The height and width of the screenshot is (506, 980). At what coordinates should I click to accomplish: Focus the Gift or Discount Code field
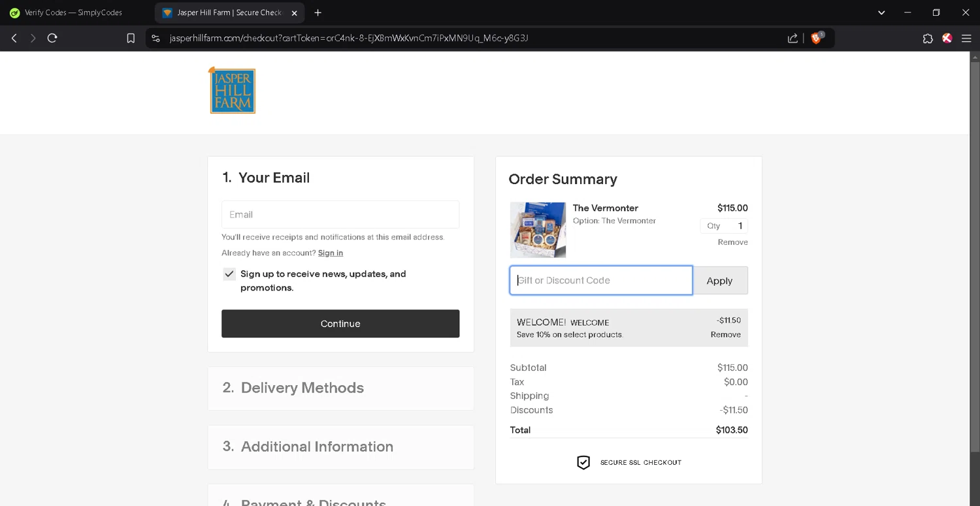pyautogui.click(x=601, y=280)
